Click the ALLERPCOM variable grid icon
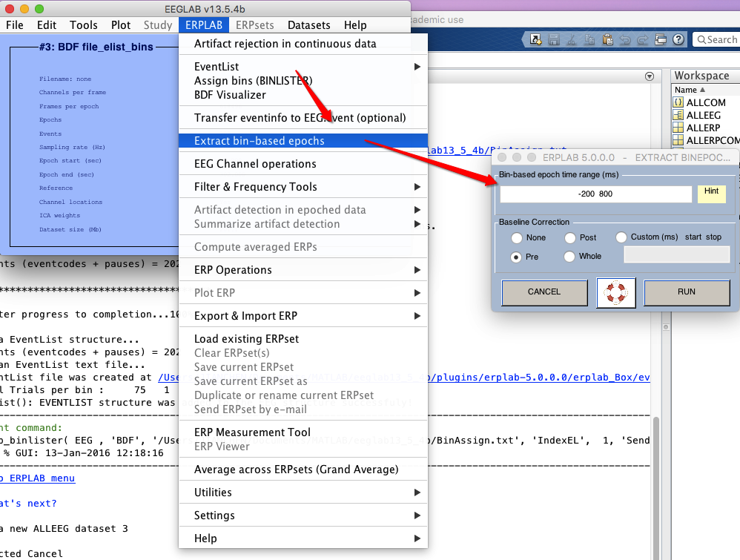This screenshot has width=740, height=560. pos(678,140)
